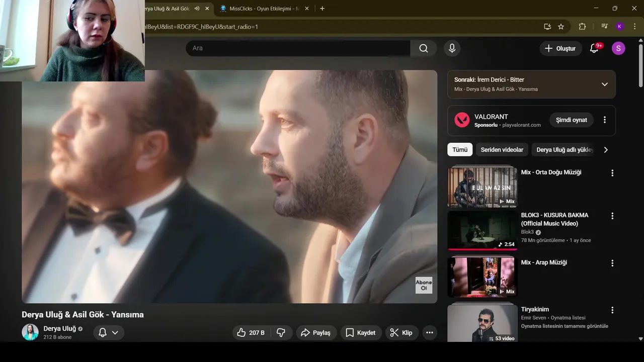
Task: Open Derya Uluğ channel name link
Action: (59, 329)
